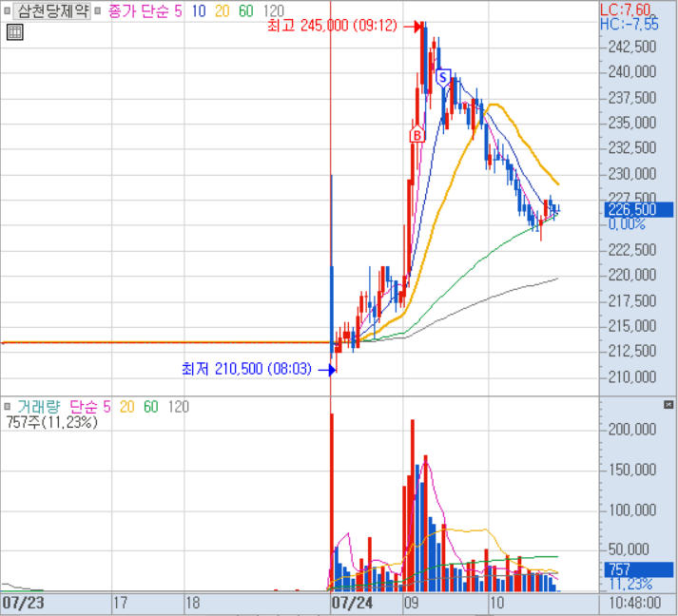Click volume panel's top-right corner icon
Image resolution: width=678 pixels, height=616 pixels.
tap(668, 405)
